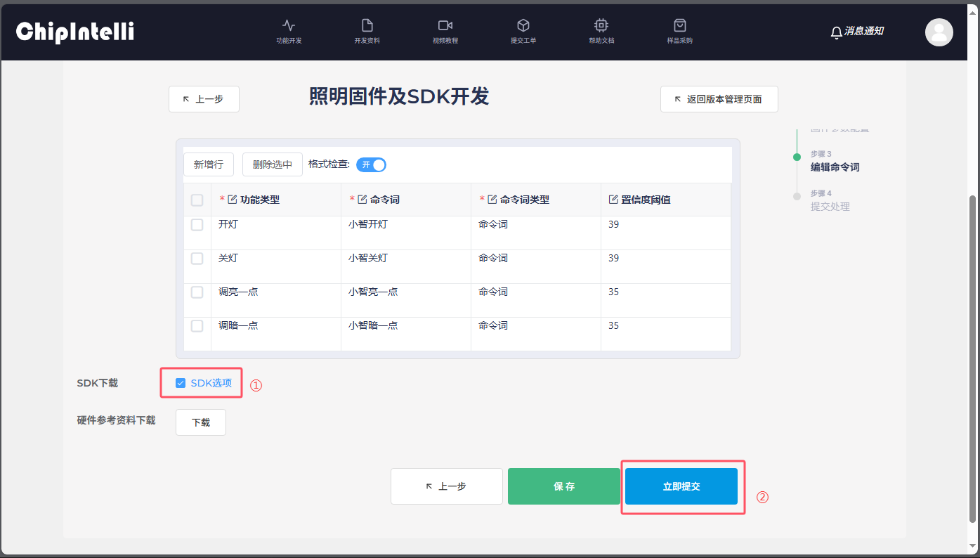This screenshot has height=558, width=980.
Task: Click the top 上一步 button beside title
Action: coord(204,99)
